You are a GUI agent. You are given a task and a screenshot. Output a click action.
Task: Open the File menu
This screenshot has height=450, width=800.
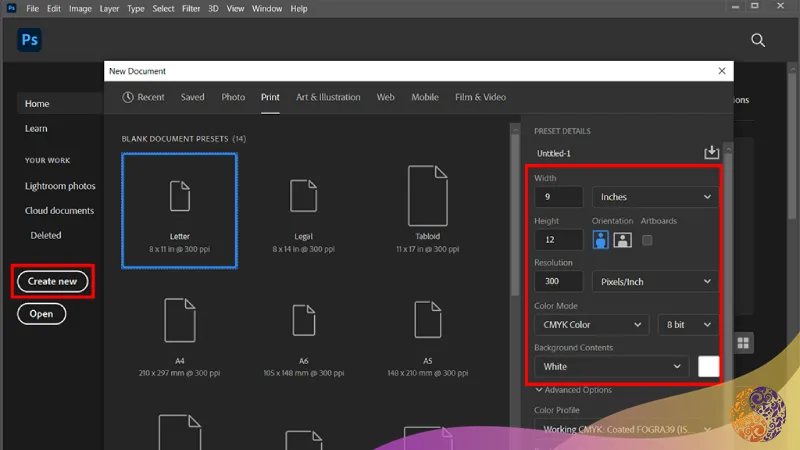pos(32,9)
